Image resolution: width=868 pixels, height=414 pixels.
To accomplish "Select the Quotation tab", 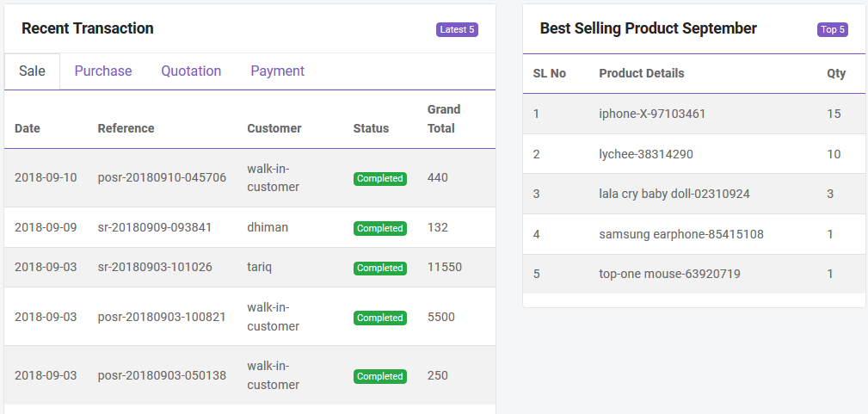I will point(191,71).
